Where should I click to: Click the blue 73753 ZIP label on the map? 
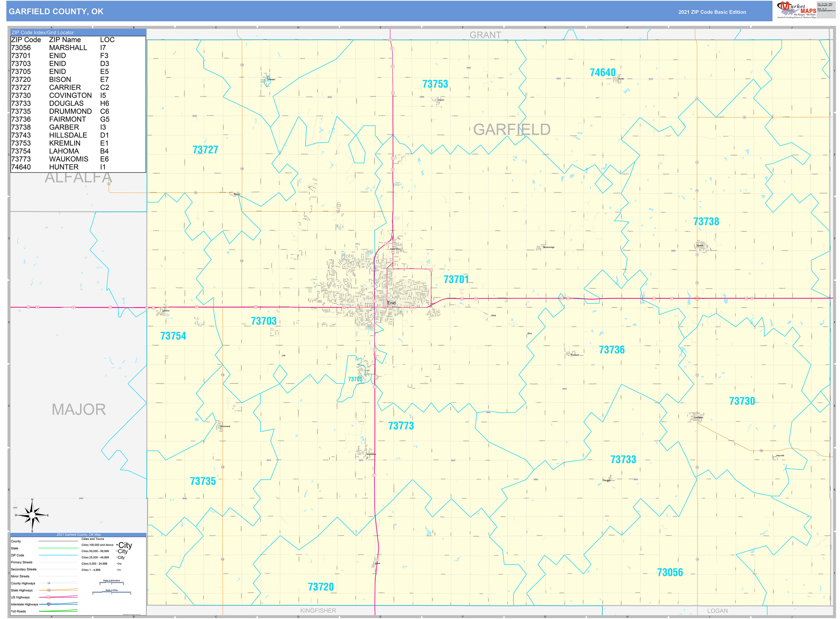pos(435,84)
